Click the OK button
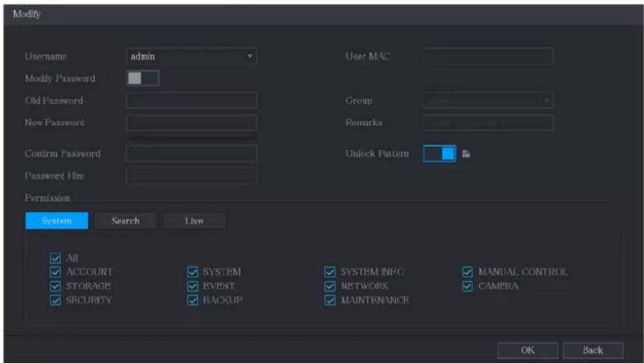644x363 pixels. click(527, 350)
